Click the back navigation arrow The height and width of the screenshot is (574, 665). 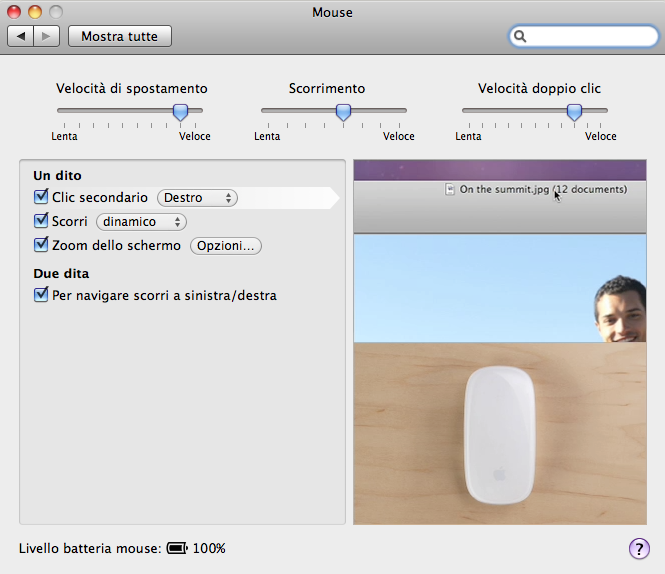click(21, 36)
